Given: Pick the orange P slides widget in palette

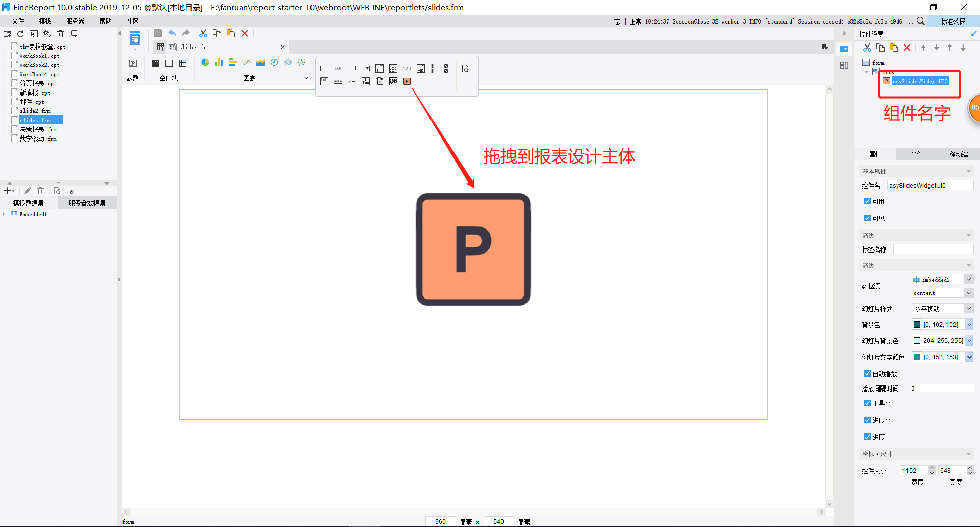Looking at the screenshot, I should click(407, 81).
